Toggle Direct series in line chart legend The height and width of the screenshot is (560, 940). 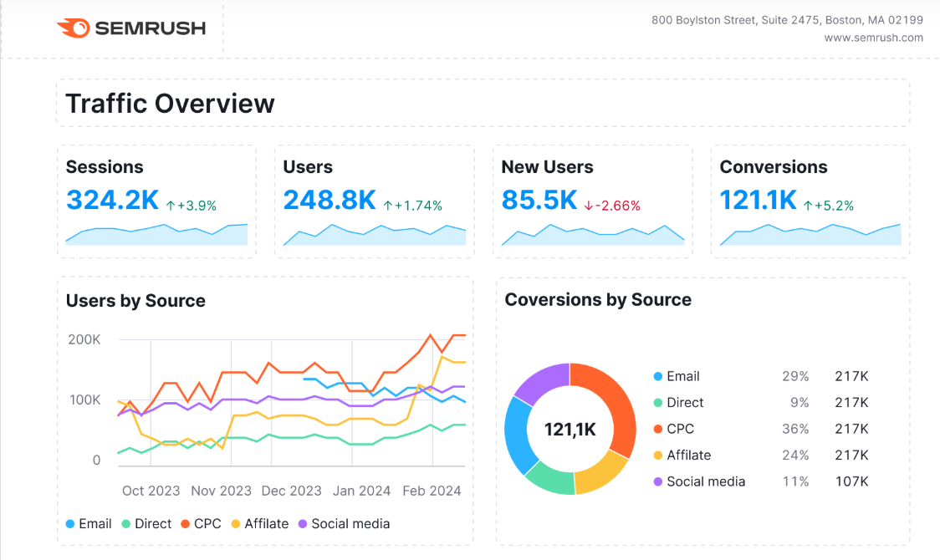pos(146,524)
